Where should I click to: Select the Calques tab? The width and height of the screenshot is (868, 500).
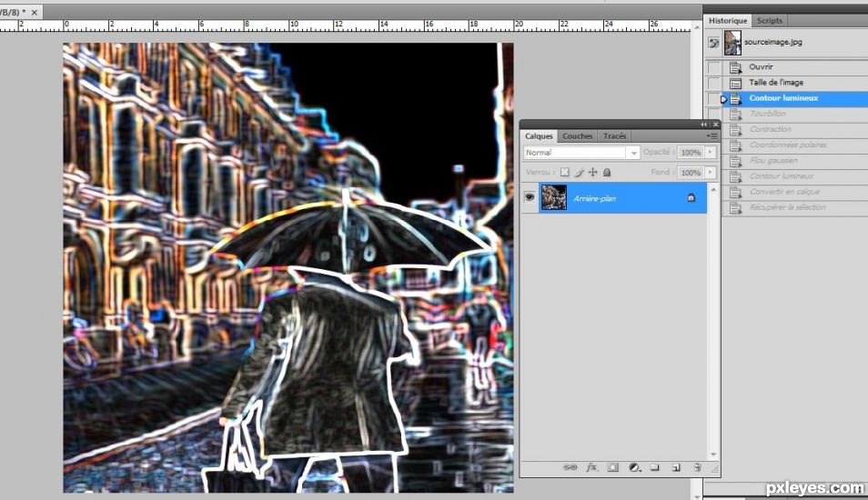539,136
